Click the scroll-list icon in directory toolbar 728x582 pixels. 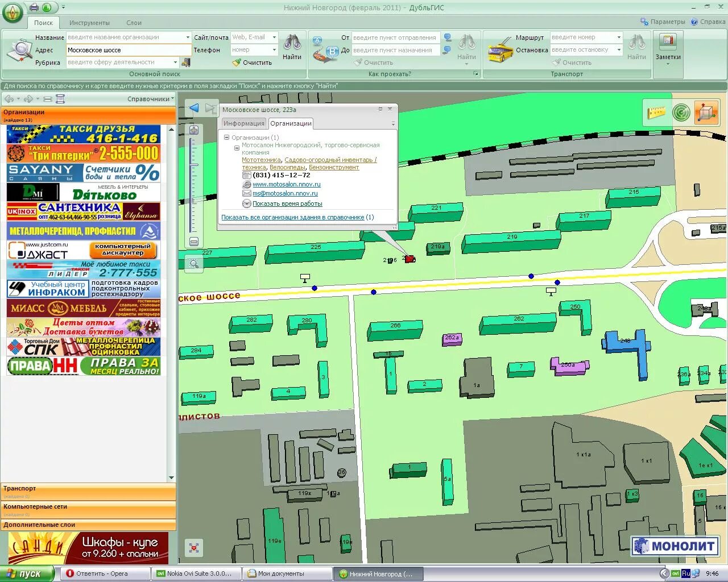coord(60,99)
